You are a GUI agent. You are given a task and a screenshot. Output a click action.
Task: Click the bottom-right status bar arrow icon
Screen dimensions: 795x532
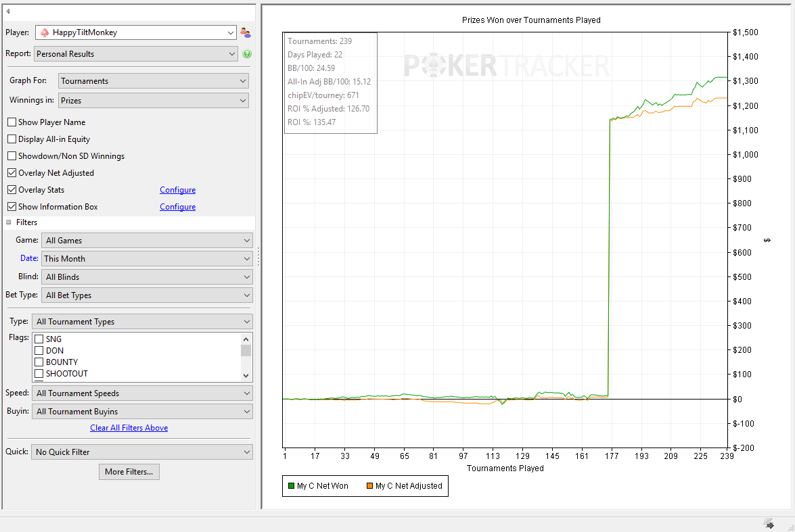(x=769, y=523)
